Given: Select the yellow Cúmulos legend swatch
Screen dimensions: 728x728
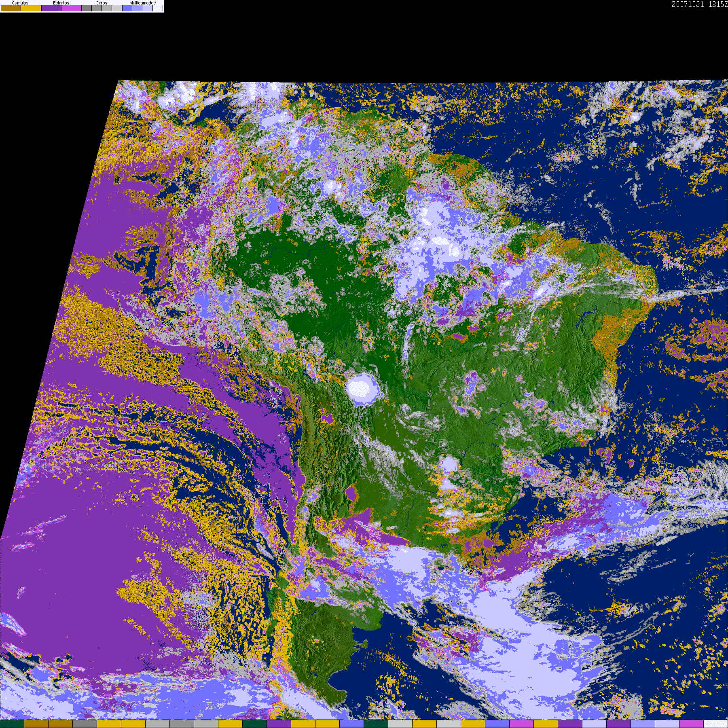Looking at the screenshot, I should tap(31, 8).
